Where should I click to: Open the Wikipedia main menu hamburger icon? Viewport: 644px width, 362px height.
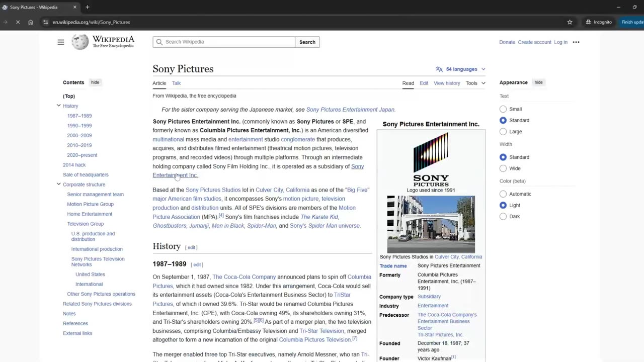[61, 42]
